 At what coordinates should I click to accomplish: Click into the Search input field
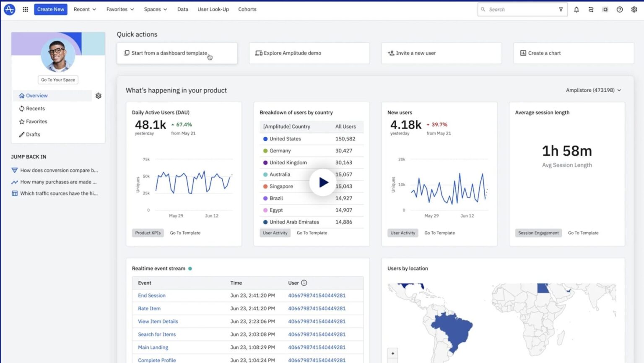(520, 9)
